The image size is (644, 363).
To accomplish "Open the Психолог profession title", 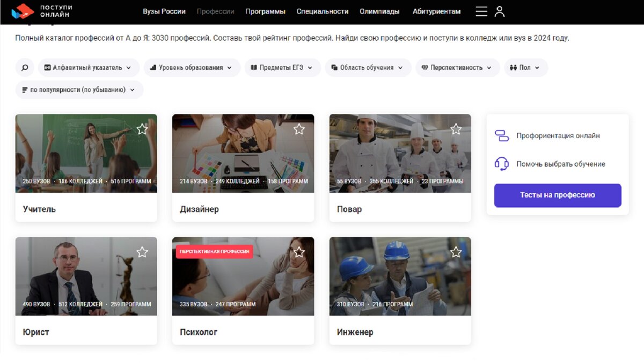I will click(x=199, y=332).
